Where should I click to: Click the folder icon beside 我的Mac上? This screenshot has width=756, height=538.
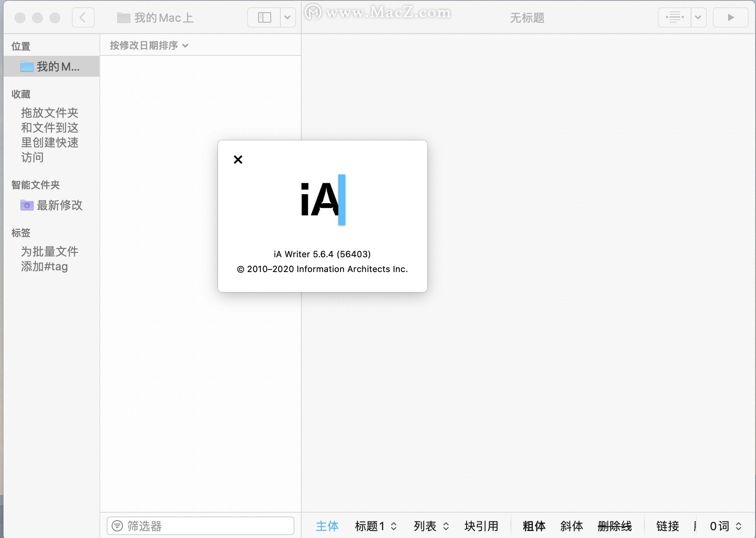(124, 18)
